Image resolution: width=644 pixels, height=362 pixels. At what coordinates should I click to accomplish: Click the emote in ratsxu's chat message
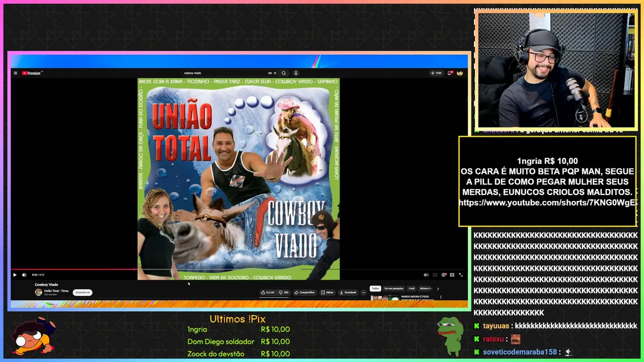(x=516, y=339)
